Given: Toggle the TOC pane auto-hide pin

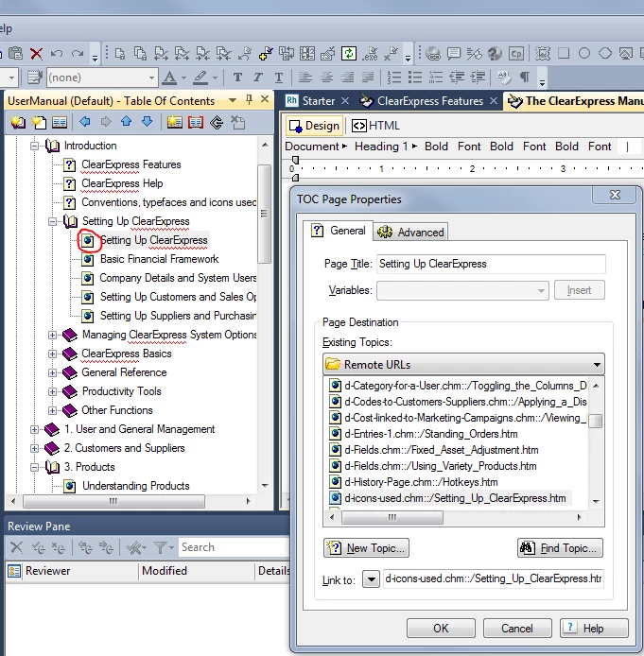Looking at the screenshot, I should pos(249,99).
